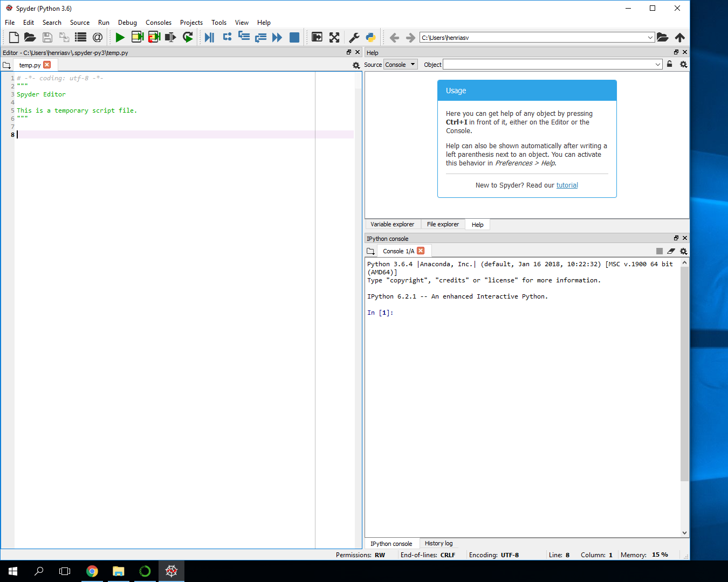Open the File menu
The height and width of the screenshot is (582, 728).
coord(10,23)
